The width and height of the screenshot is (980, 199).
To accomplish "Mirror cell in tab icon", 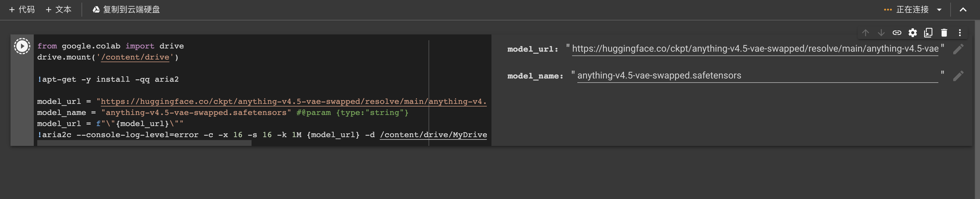I will (928, 33).
